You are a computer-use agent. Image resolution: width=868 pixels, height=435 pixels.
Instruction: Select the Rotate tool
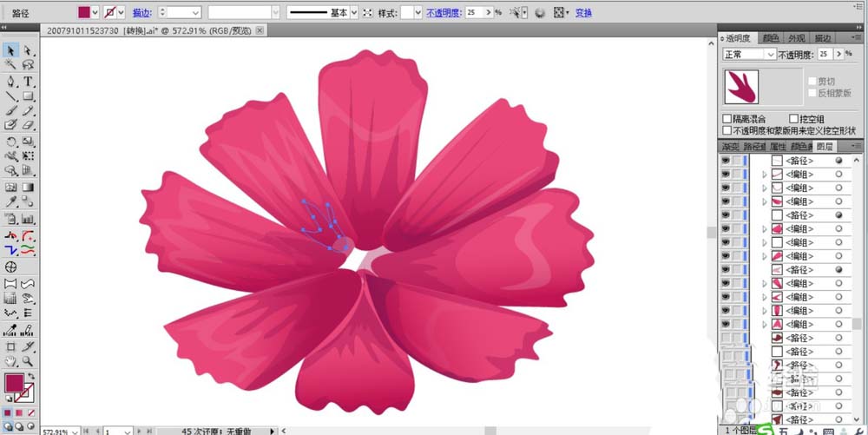click(x=10, y=142)
